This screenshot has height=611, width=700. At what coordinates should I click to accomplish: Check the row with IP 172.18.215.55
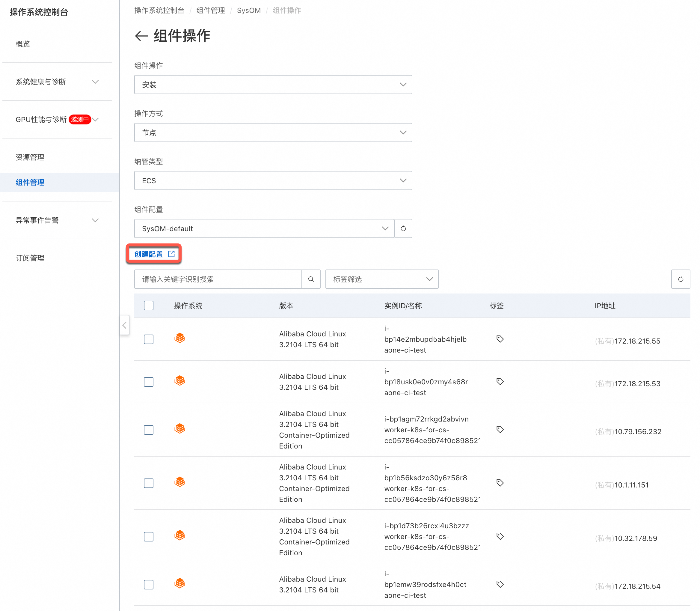click(149, 339)
